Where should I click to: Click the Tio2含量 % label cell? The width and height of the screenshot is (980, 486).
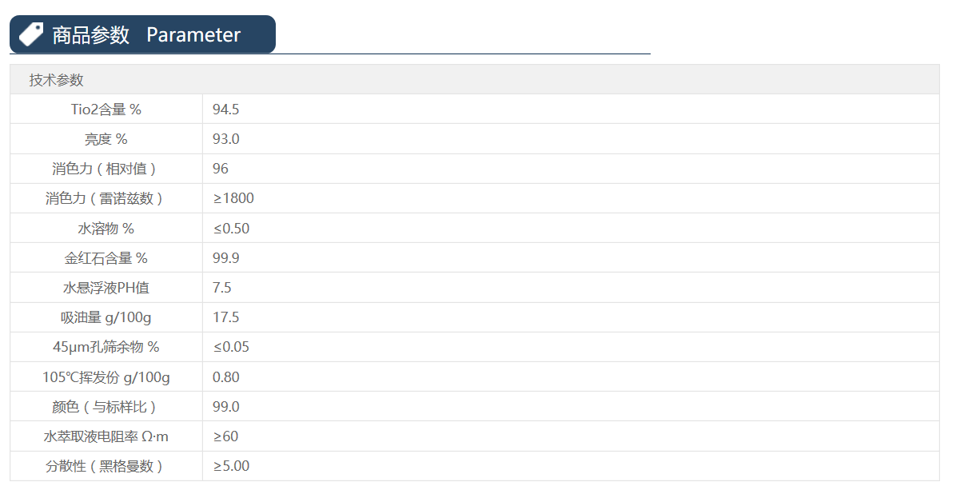[106, 110]
